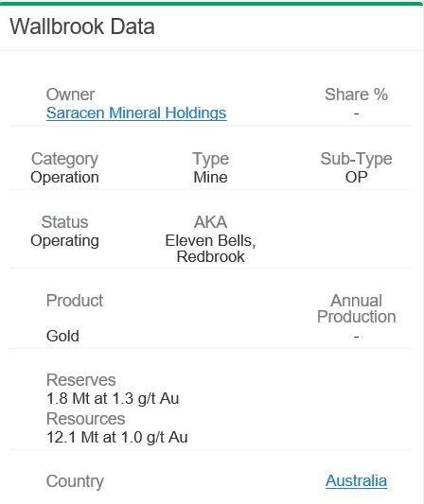Click the Annual Production header
This screenshot has height=504, width=424.
click(356, 308)
